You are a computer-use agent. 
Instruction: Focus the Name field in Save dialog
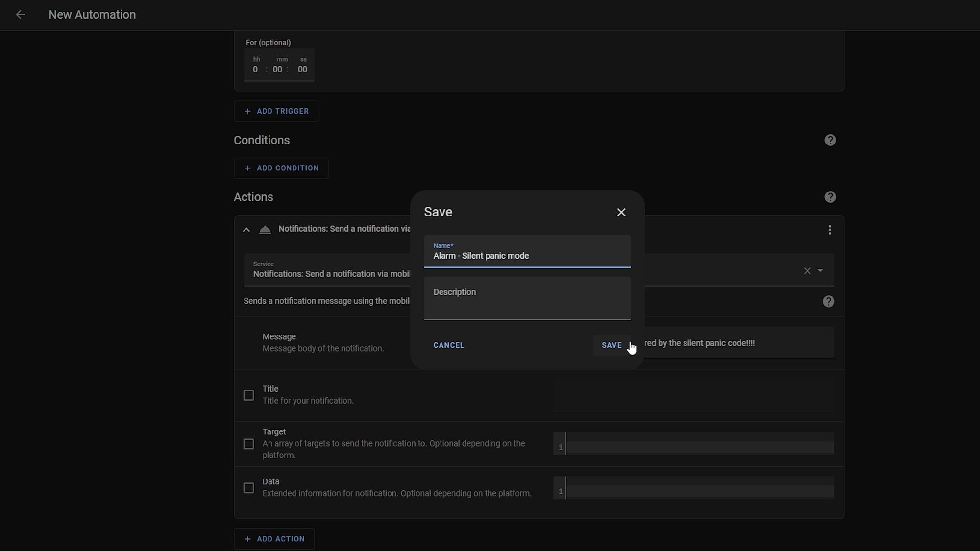coord(527,252)
